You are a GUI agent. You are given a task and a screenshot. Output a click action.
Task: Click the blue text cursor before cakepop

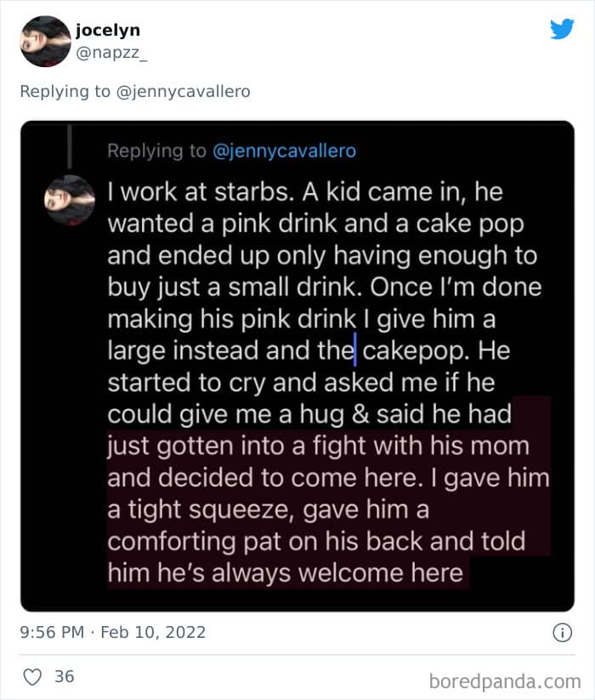354,350
